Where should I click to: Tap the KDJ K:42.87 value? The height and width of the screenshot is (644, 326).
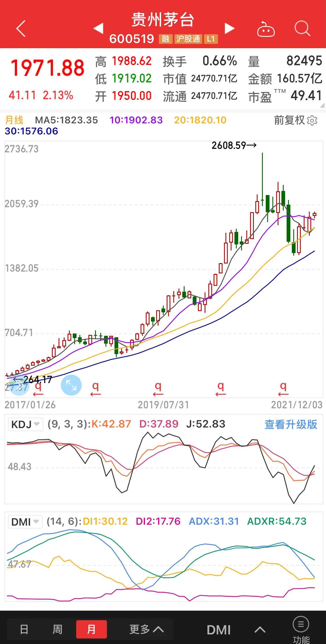(x=111, y=424)
